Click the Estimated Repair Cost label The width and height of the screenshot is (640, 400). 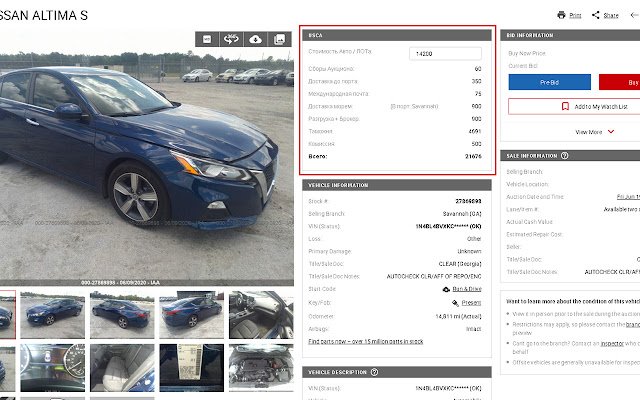(534, 234)
